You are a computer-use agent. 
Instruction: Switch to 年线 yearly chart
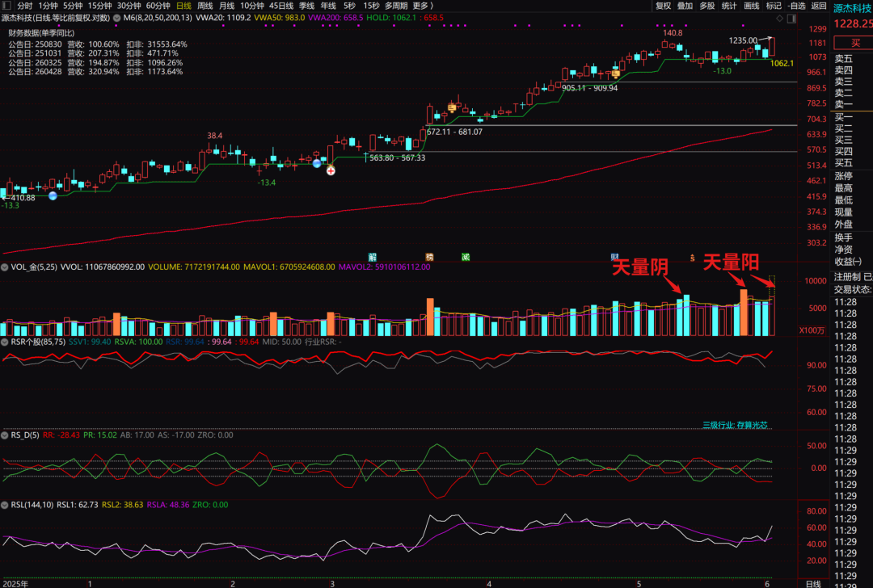(x=328, y=6)
